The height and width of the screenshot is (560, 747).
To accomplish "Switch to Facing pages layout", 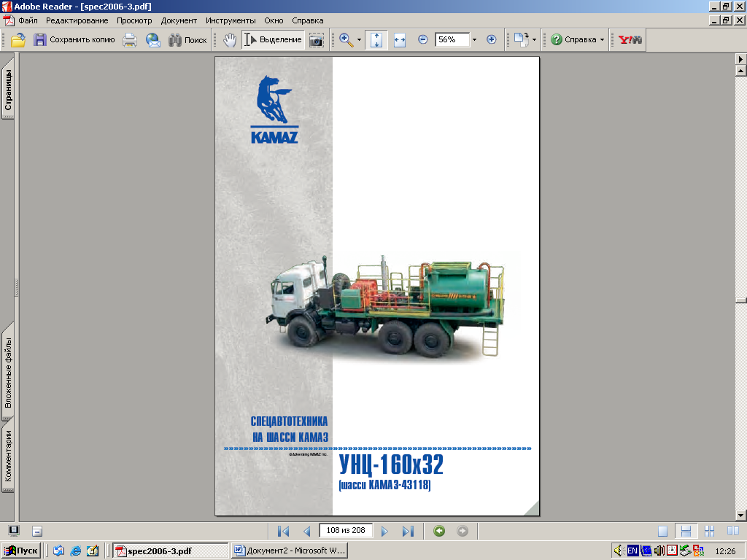I will [x=733, y=531].
